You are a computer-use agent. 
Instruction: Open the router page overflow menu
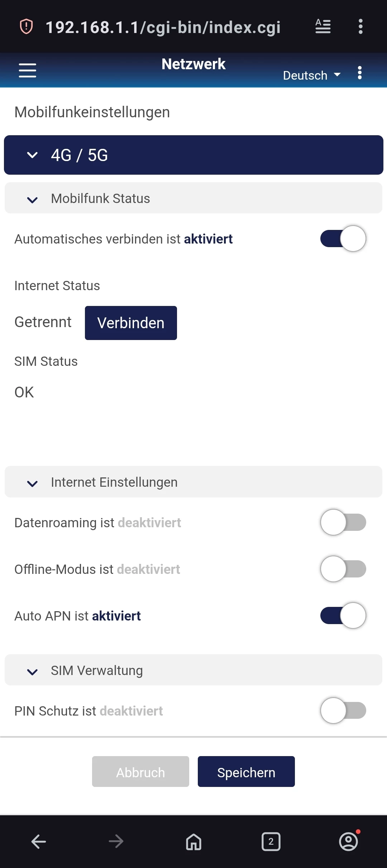click(x=360, y=73)
